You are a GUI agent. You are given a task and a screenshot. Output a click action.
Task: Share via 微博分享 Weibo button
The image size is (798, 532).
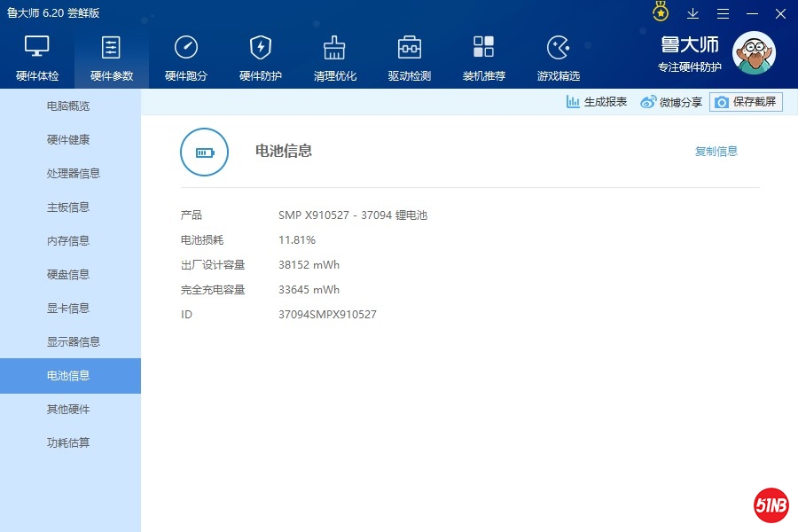tap(671, 102)
